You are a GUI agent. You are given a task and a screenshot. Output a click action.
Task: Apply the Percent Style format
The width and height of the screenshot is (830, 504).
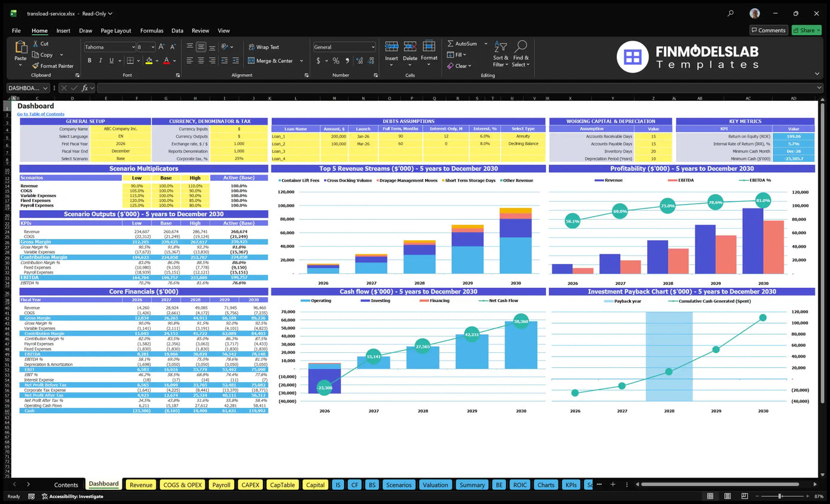pos(336,60)
